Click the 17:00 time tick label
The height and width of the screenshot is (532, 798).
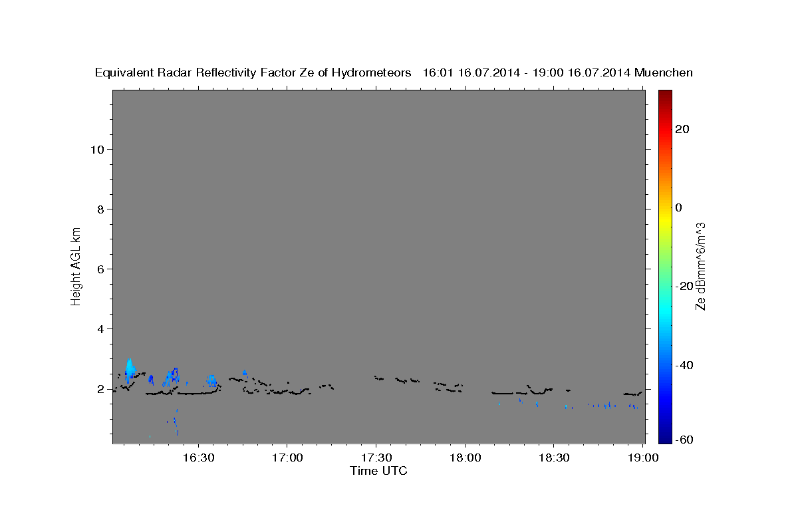point(287,458)
